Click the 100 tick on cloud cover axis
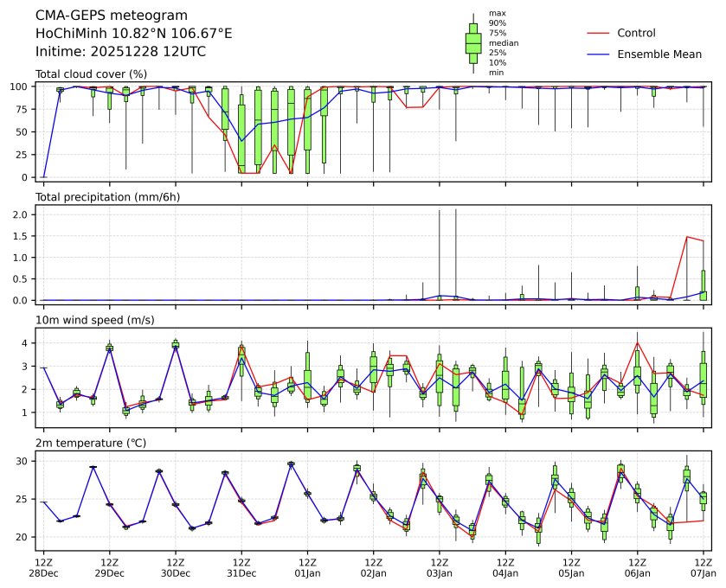 pos(20,86)
